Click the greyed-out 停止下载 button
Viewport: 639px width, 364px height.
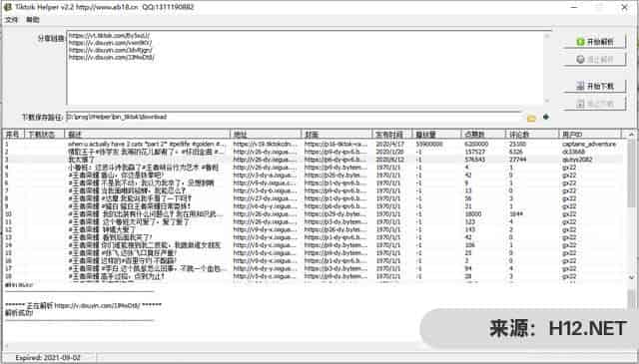coord(595,104)
